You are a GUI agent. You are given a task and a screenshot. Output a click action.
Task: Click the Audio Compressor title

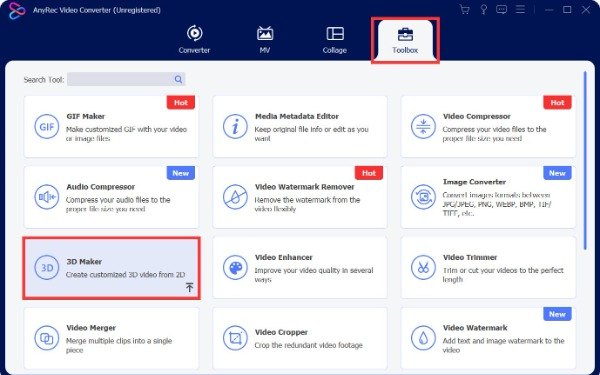(101, 187)
